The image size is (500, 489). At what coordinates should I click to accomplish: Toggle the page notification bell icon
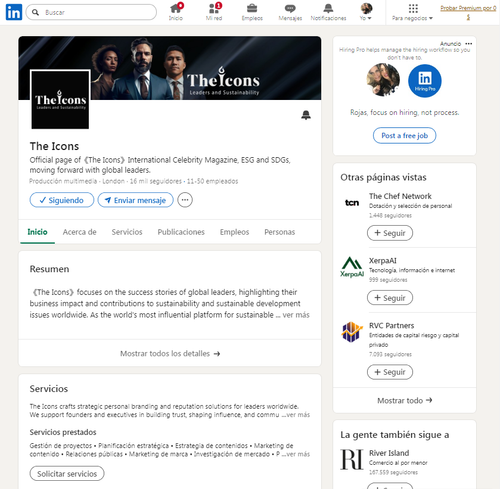click(x=306, y=115)
